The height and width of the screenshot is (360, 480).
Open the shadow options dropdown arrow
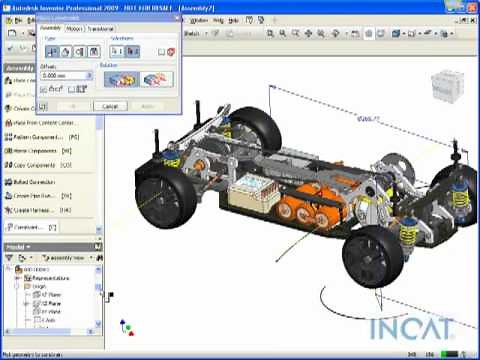(435, 34)
